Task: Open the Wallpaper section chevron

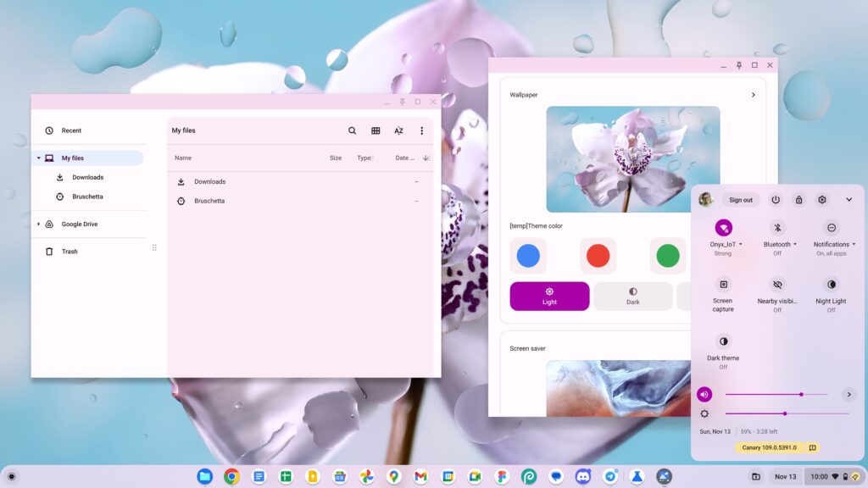Action: click(x=754, y=95)
